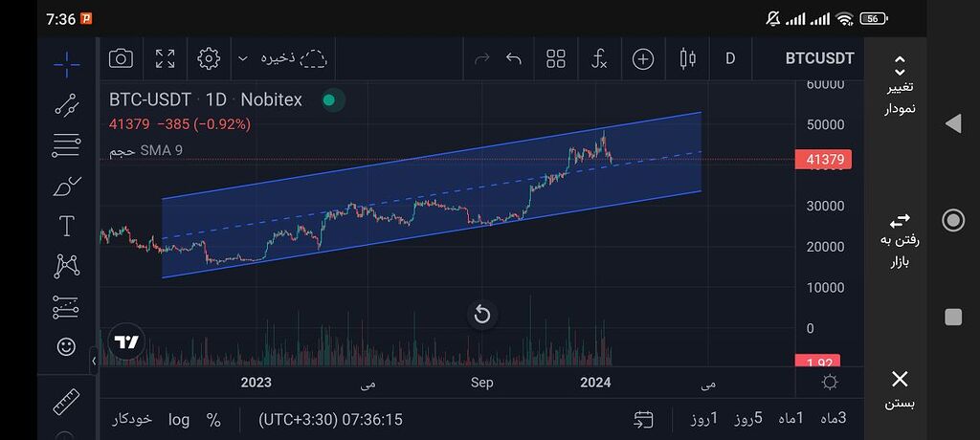Image resolution: width=980 pixels, height=440 pixels.
Task: Change candlestick chart style
Action: (x=687, y=58)
